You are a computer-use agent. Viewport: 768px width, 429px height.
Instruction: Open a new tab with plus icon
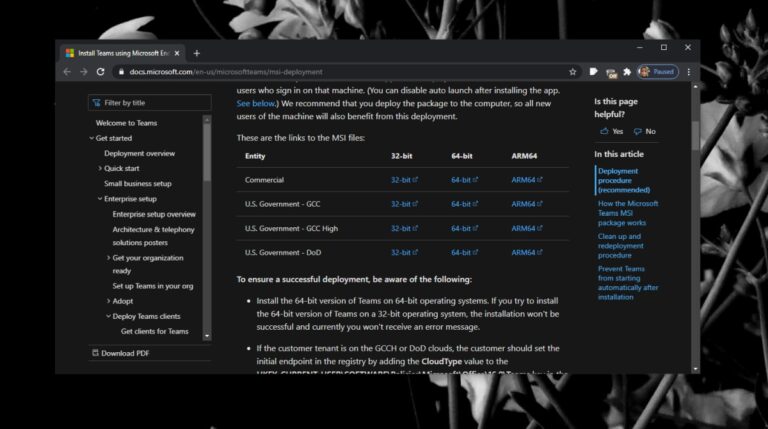tap(197, 53)
